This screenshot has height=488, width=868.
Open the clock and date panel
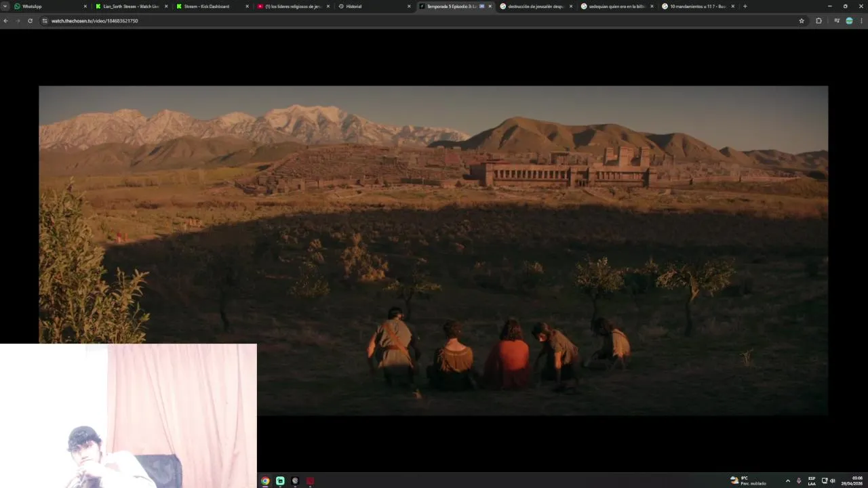coord(852,481)
